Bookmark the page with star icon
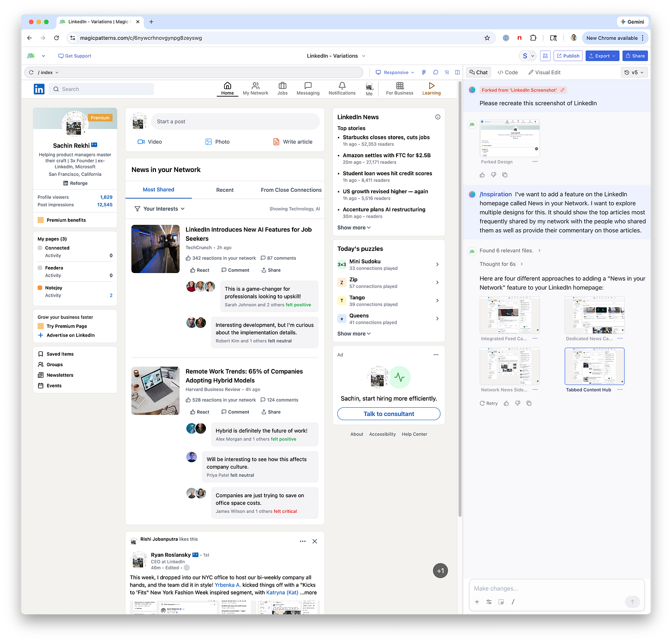Image resolution: width=672 pixels, height=642 pixels. (x=487, y=38)
